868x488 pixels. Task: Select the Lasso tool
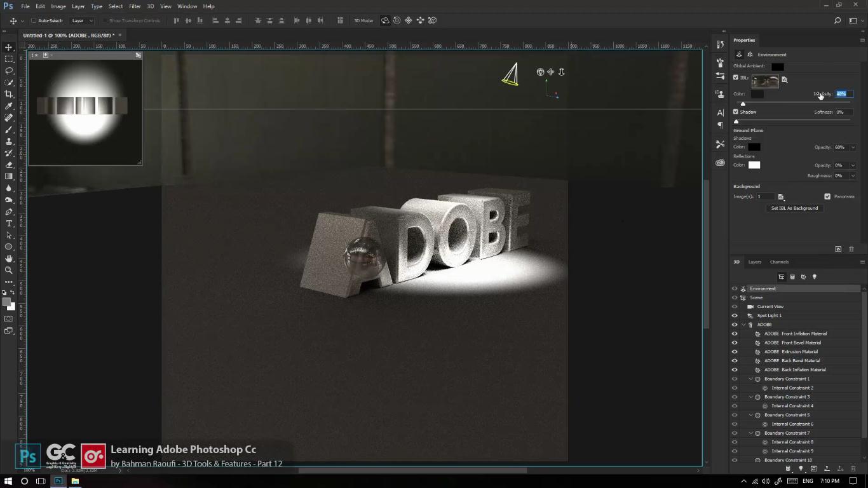tap(9, 71)
